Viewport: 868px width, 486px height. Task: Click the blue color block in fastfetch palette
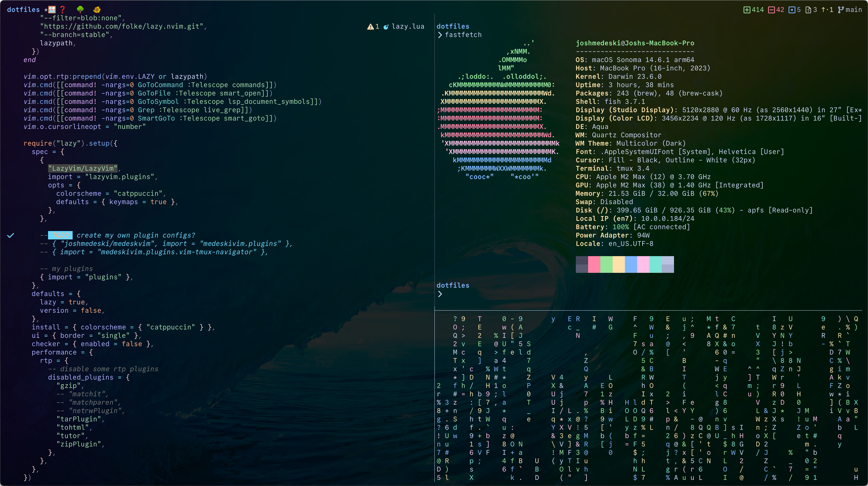click(631, 264)
